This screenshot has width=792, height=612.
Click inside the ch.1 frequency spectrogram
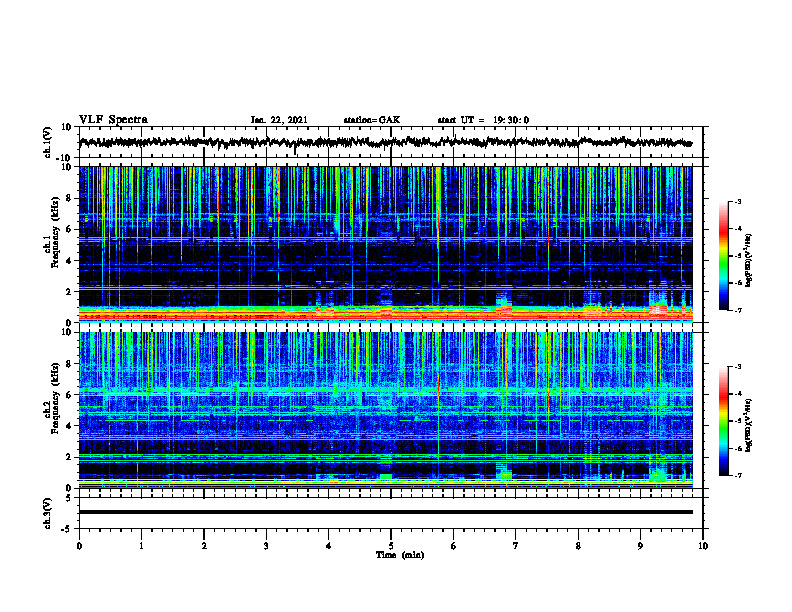(x=385, y=244)
